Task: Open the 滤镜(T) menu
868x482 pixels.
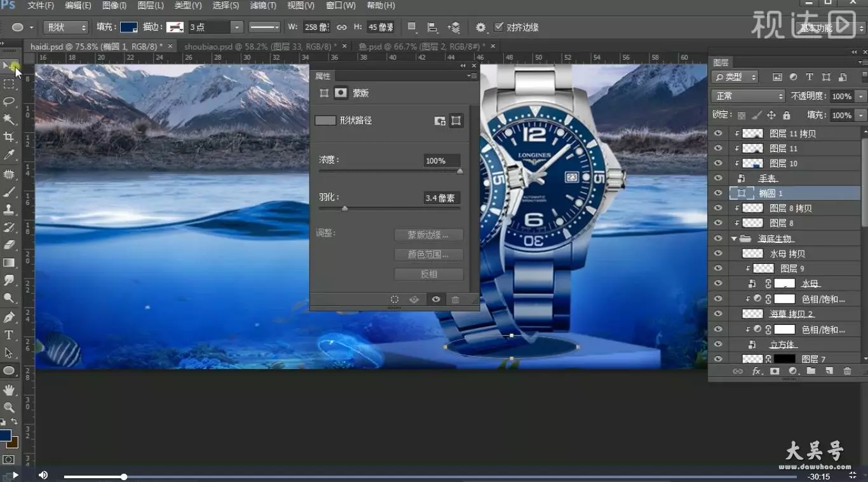Action: (x=263, y=6)
